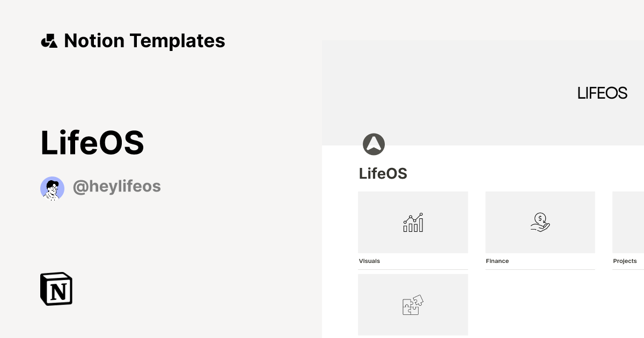Screen dimensions: 644x338
Task: Click the LifeOS page heading in preview
Action: click(x=383, y=173)
